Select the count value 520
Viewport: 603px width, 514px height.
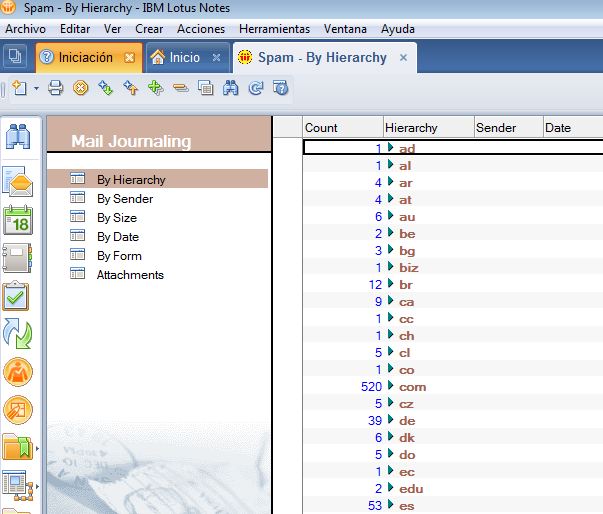pyautogui.click(x=371, y=387)
